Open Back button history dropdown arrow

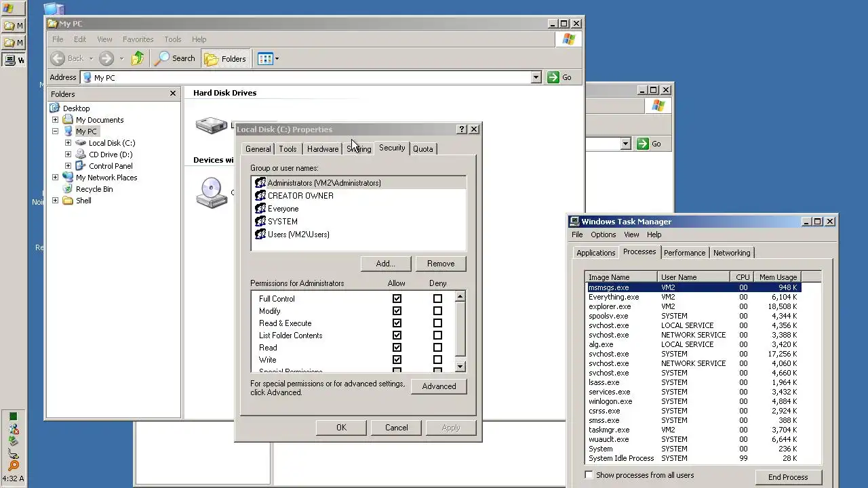[91, 59]
